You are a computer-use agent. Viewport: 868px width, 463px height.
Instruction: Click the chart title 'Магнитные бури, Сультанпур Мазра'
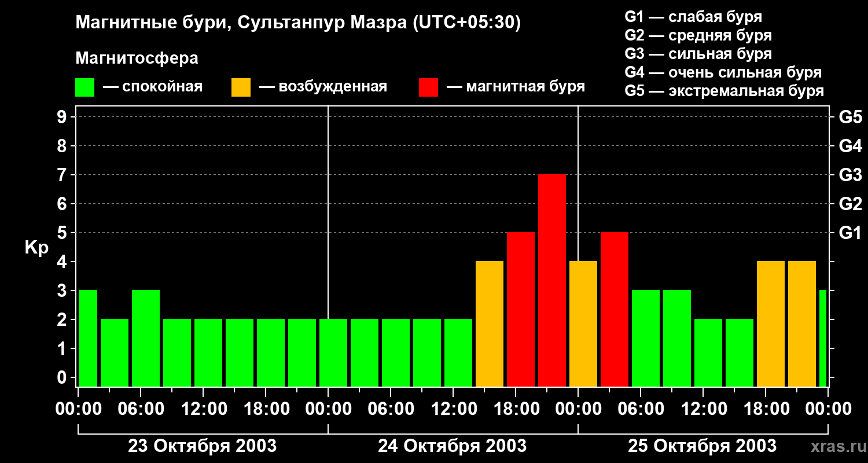(x=298, y=23)
